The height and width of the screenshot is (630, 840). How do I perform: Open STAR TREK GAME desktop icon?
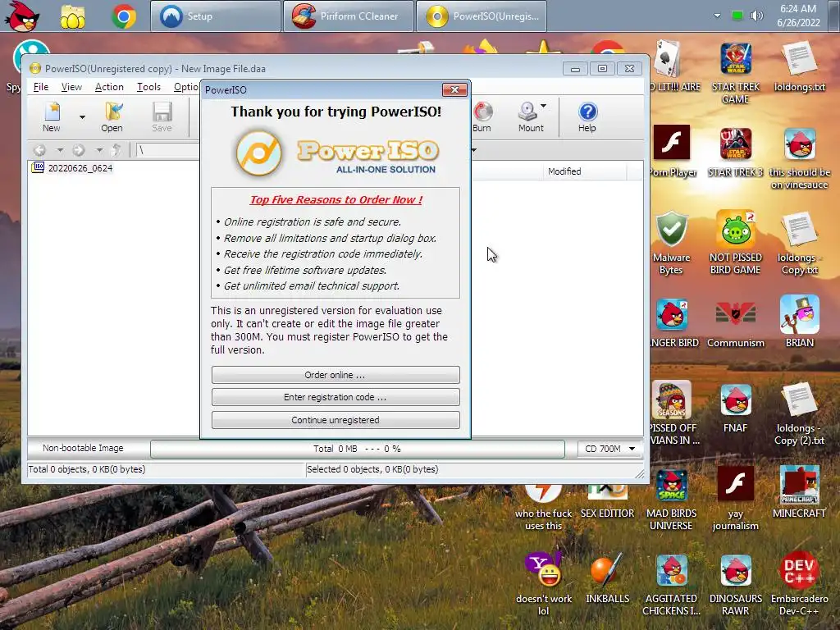pyautogui.click(x=736, y=73)
